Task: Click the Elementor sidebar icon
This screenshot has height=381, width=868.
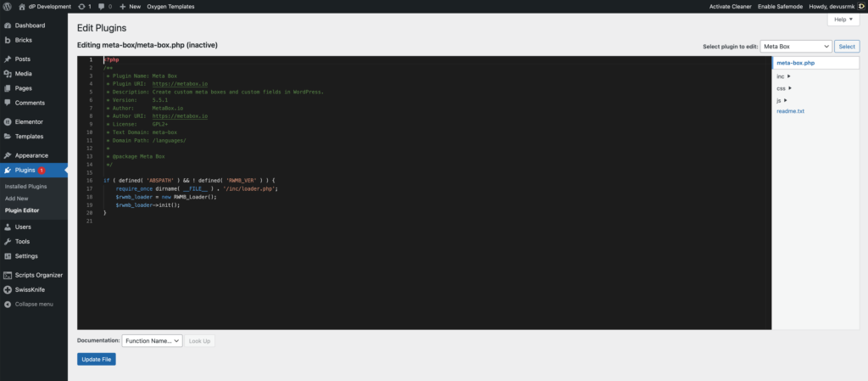Action: [8, 122]
